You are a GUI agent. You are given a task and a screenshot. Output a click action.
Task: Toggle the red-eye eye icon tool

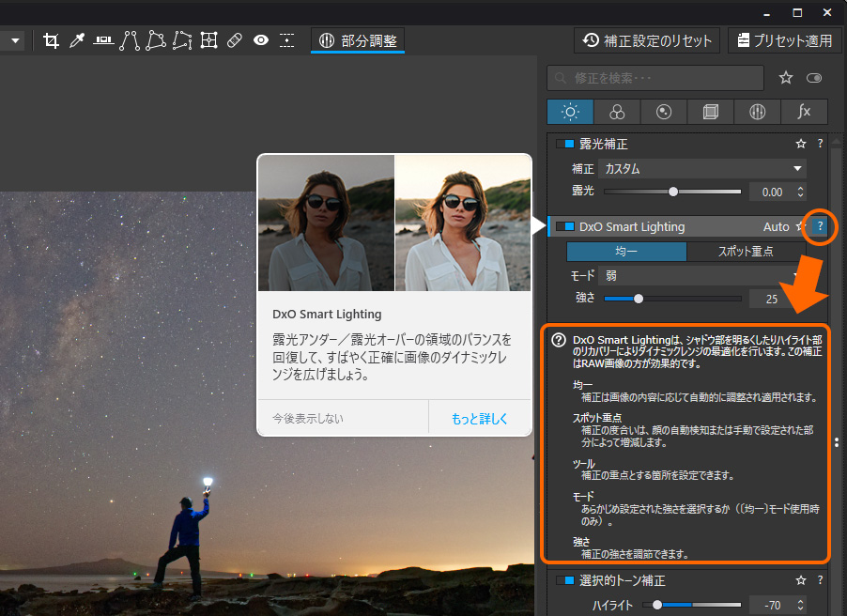pos(261,40)
